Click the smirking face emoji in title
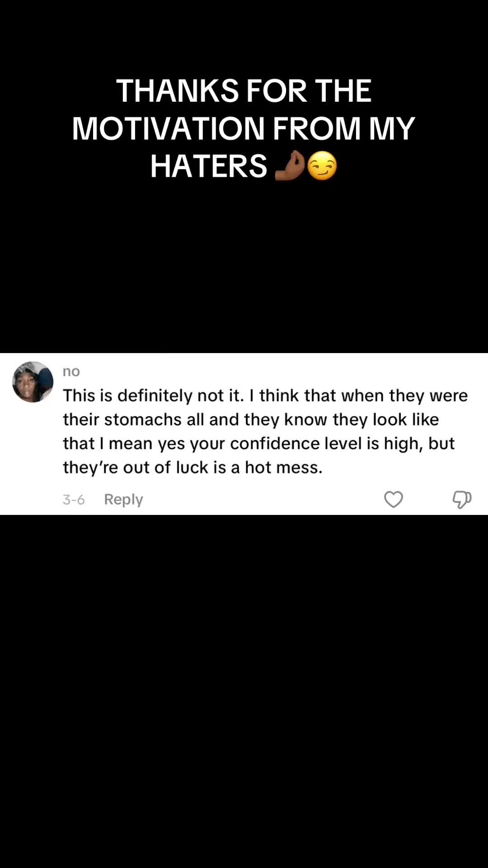 pyautogui.click(x=322, y=165)
